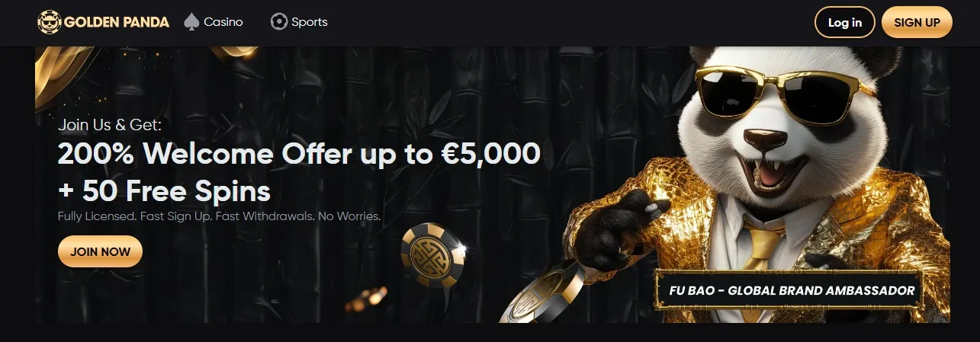Click the small gold nuggets at banner bottom
980x342 pixels.
click(366, 299)
